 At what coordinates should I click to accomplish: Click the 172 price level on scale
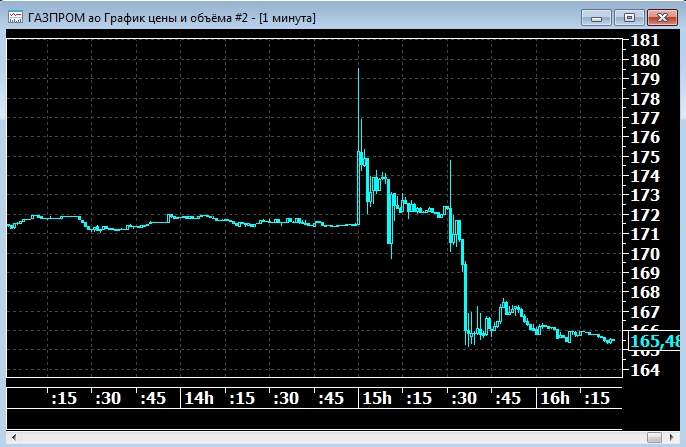tap(646, 215)
